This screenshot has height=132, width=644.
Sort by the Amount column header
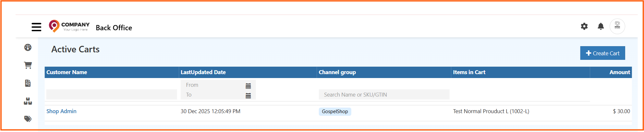619,72
